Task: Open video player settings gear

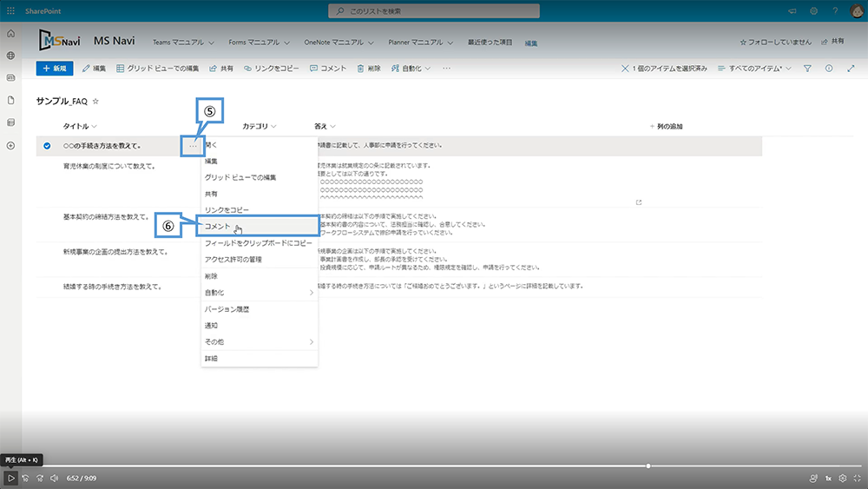Action: point(842,478)
